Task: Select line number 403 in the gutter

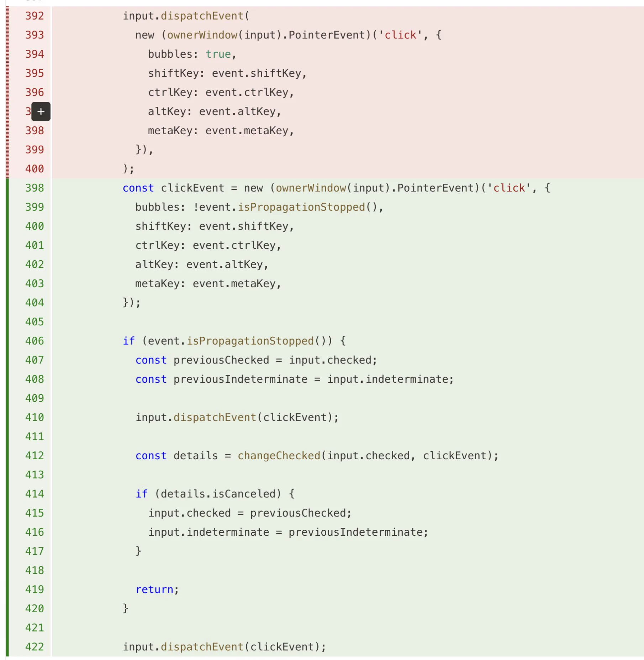Action: tap(35, 284)
